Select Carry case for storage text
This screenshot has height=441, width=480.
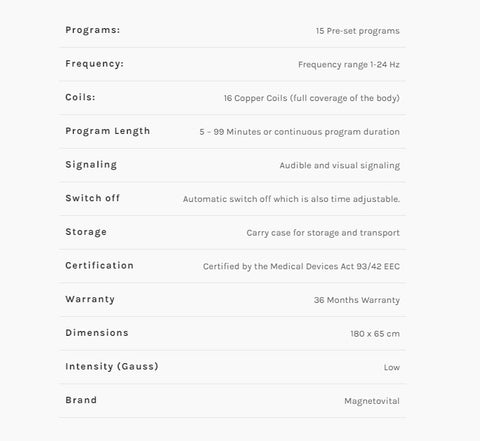323,233
